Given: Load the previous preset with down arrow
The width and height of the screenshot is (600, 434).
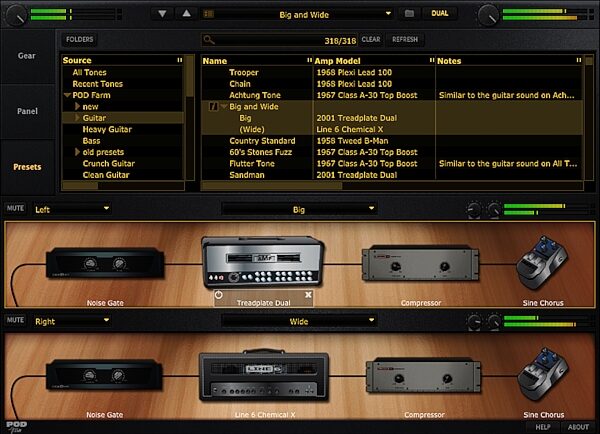Looking at the screenshot, I should tap(162, 14).
